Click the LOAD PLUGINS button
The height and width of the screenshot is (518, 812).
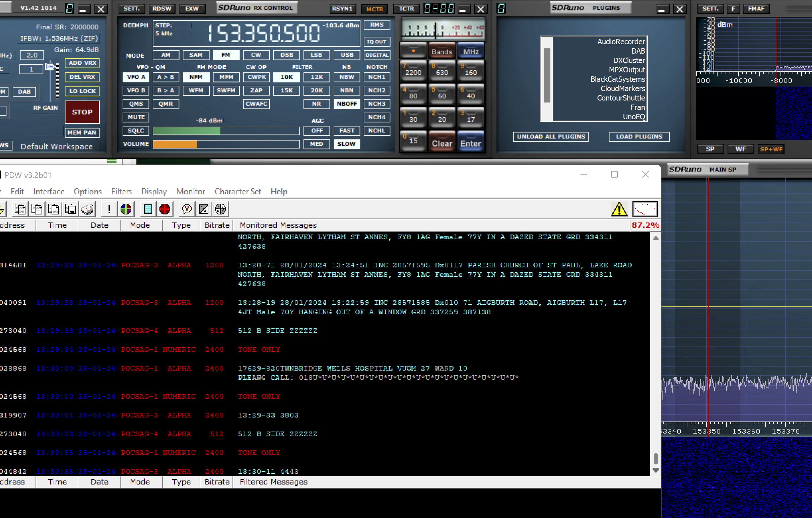[639, 137]
